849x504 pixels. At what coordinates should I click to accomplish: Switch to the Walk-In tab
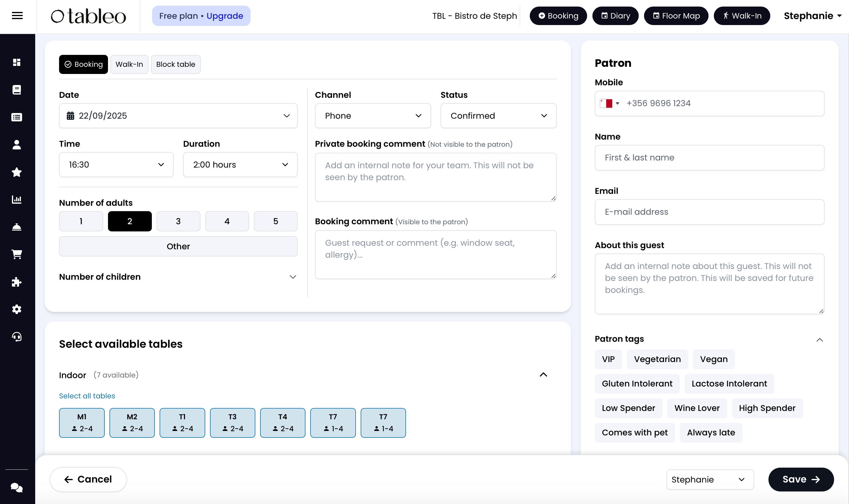(x=129, y=64)
